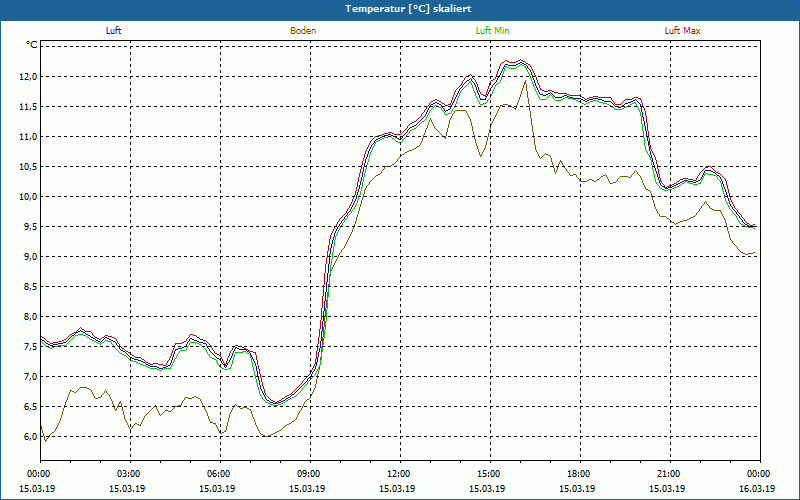Select the 06:00 time axis label

pos(219,474)
